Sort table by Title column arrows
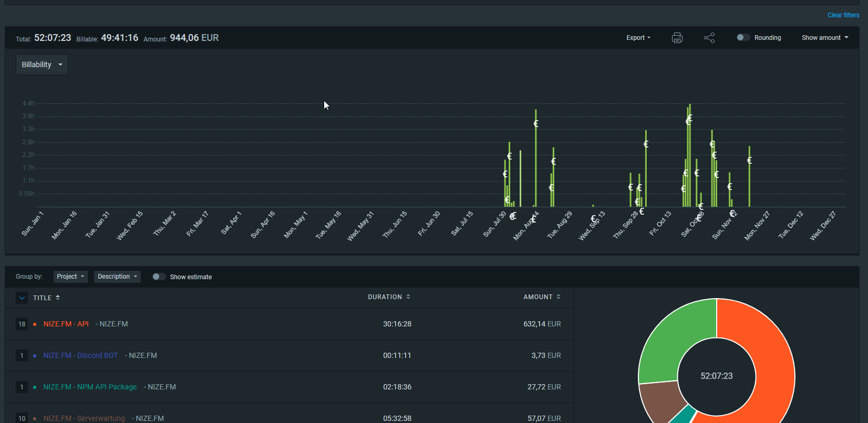Image resolution: width=868 pixels, height=423 pixels. tap(58, 298)
